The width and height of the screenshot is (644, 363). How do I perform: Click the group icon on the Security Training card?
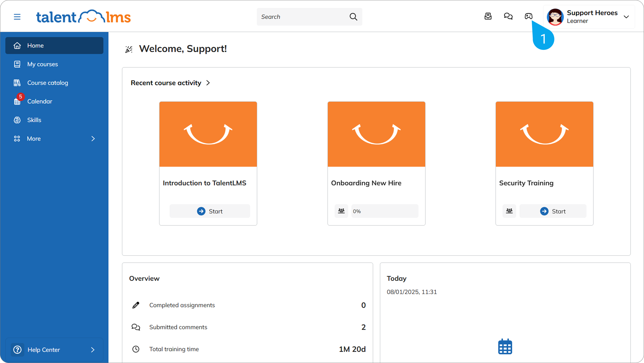[509, 211]
